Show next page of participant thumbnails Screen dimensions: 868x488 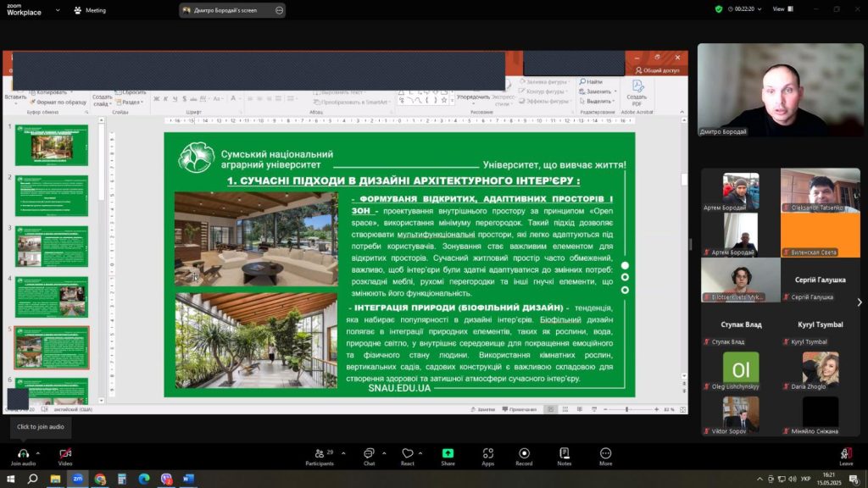click(860, 302)
